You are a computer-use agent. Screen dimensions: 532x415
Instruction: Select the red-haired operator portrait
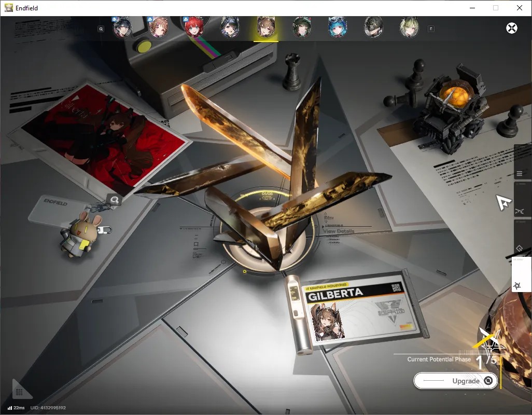pyautogui.click(x=194, y=27)
